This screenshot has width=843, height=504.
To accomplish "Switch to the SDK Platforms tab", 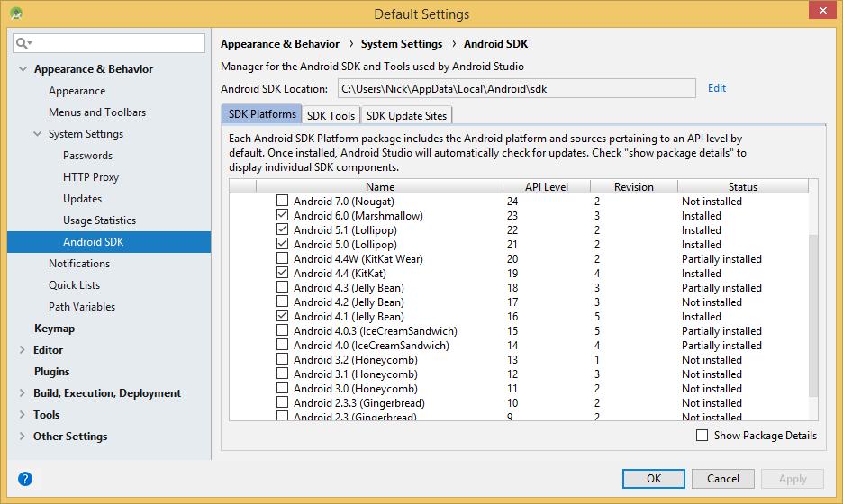I will click(262, 114).
